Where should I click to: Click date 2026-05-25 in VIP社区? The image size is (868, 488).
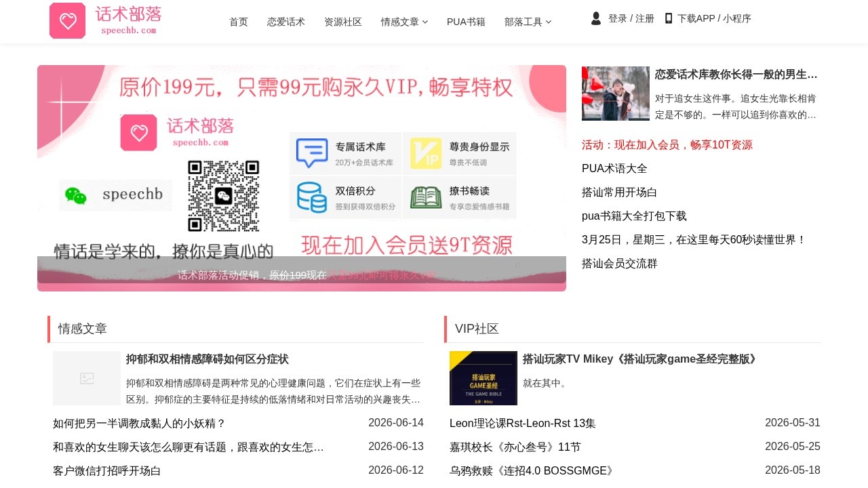coord(793,447)
